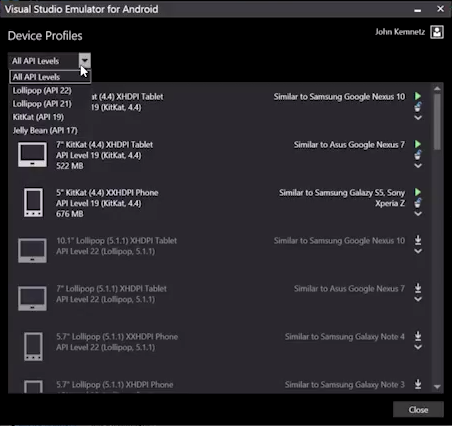Select the 7" KitKat (4.4) XHDPI Tablet title
This screenshot has width=452, height=426.
click(x=105, y=145)
